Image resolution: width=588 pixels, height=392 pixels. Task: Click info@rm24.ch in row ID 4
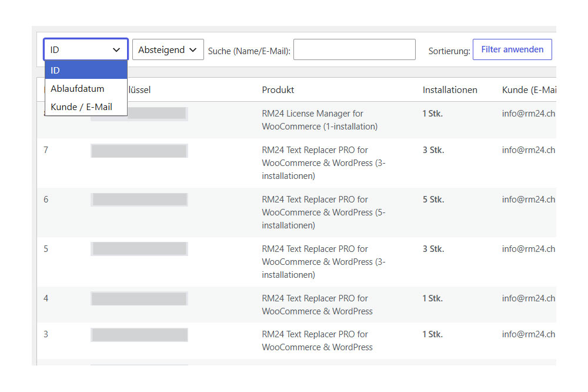pyautogui.click(x=529, y=298)
